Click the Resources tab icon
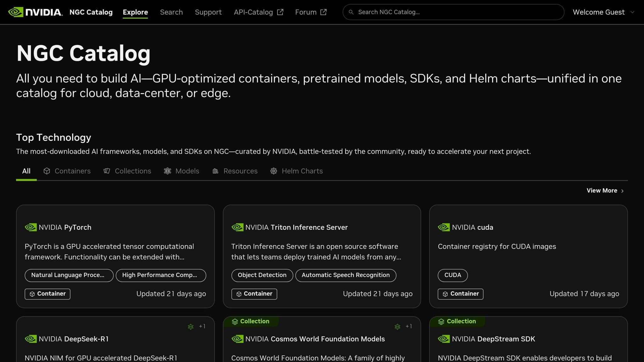Viewport: 644px width, 362px height. pyautogui.click(x=215, y=171)
